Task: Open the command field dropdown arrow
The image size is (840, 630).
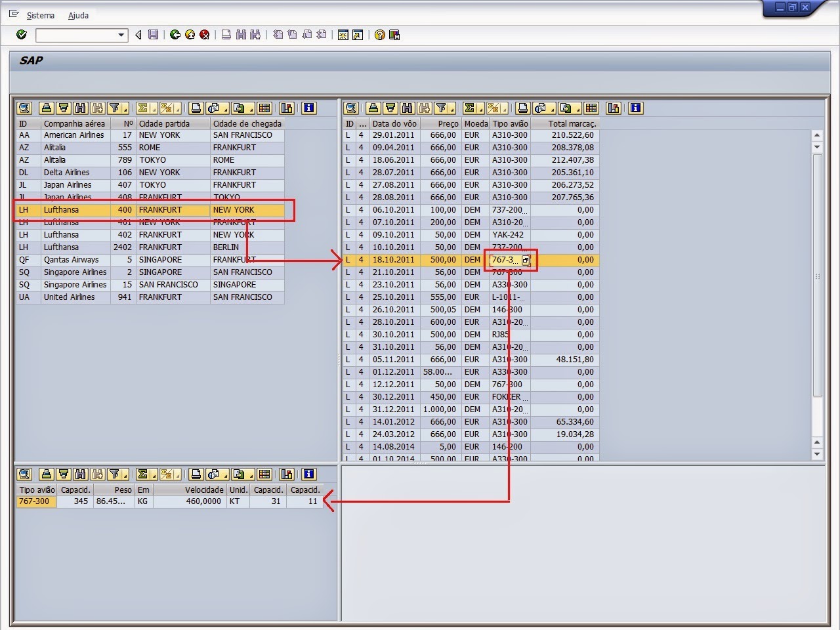Action: pyautogui.click(x=119, y=35)
